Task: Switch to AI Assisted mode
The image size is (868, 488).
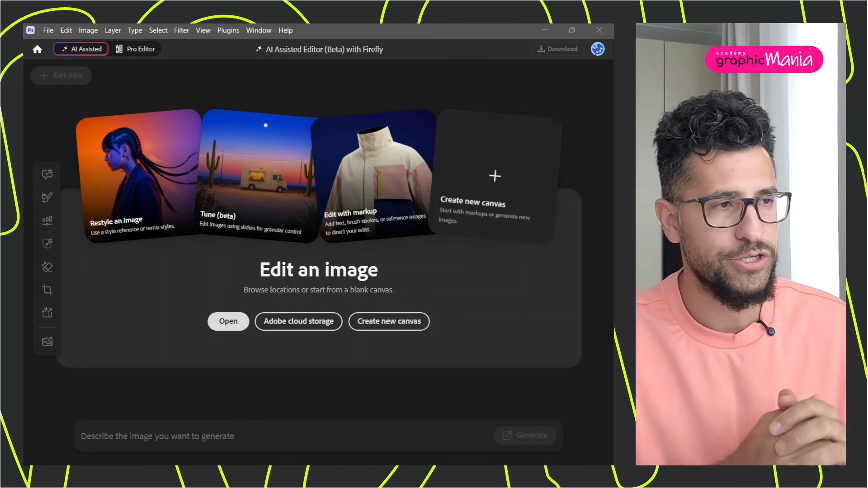Action: click(81, 49)
